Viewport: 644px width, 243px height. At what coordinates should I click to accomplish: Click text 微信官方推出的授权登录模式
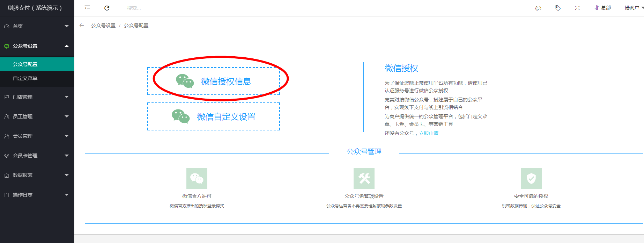[197, 206]
